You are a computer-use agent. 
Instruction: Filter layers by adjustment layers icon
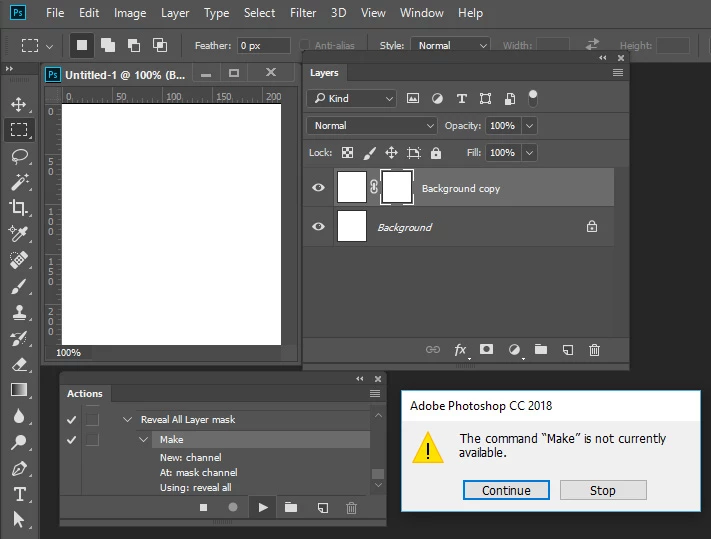437,98
